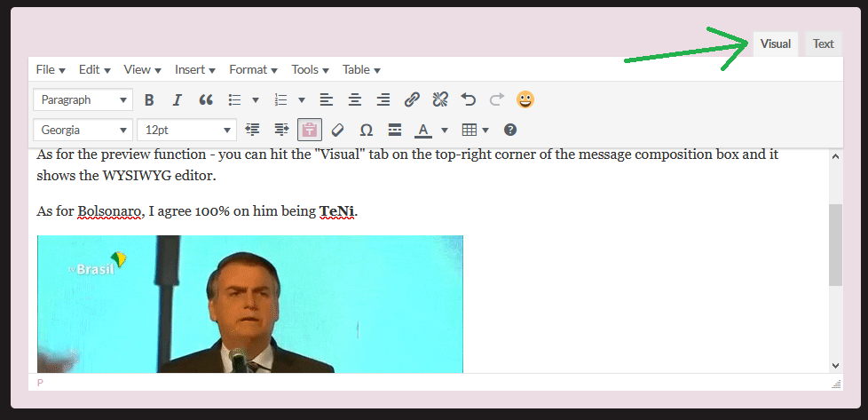Open the Table menu
Image resolution: width=868 pixels, height=420 pixels.
coord(361,70)
